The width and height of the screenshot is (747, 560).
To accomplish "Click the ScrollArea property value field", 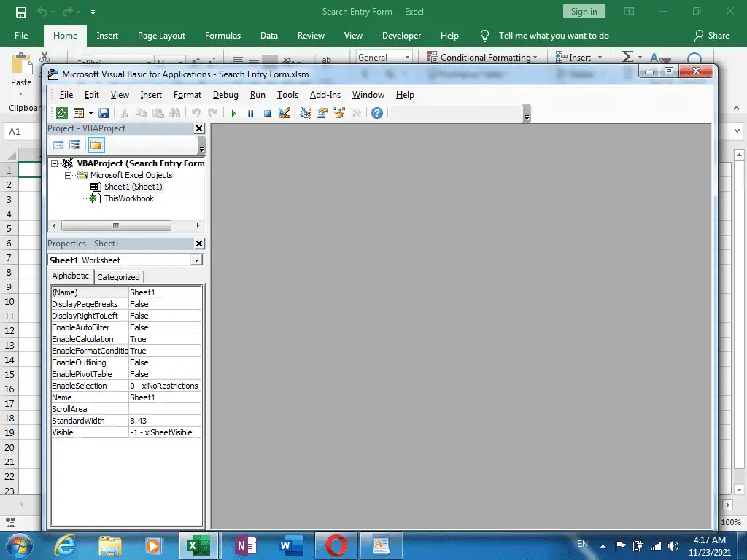I will tap(165, 409).
